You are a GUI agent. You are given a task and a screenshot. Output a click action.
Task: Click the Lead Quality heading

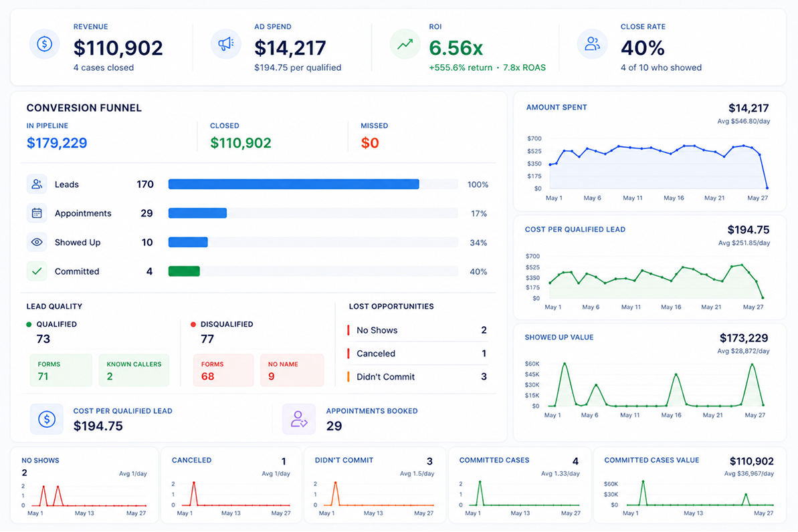point(54,306)
